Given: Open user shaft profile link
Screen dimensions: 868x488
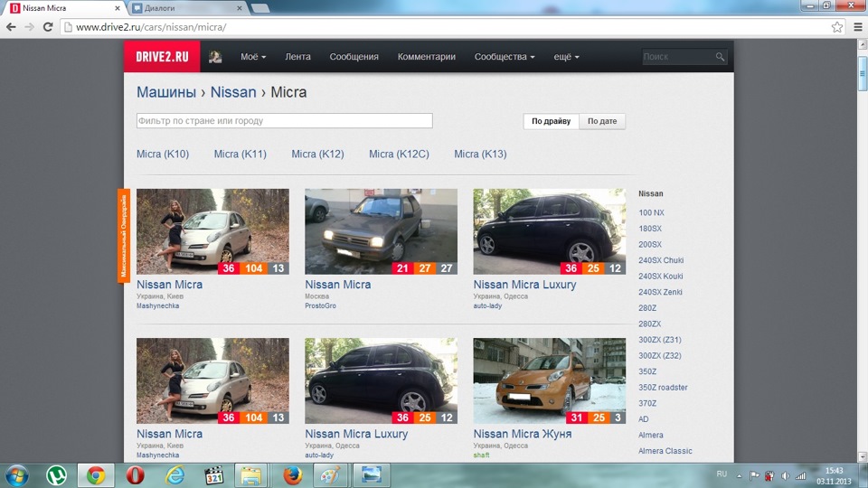Looking at the screenshot, I should coord(481,455).
